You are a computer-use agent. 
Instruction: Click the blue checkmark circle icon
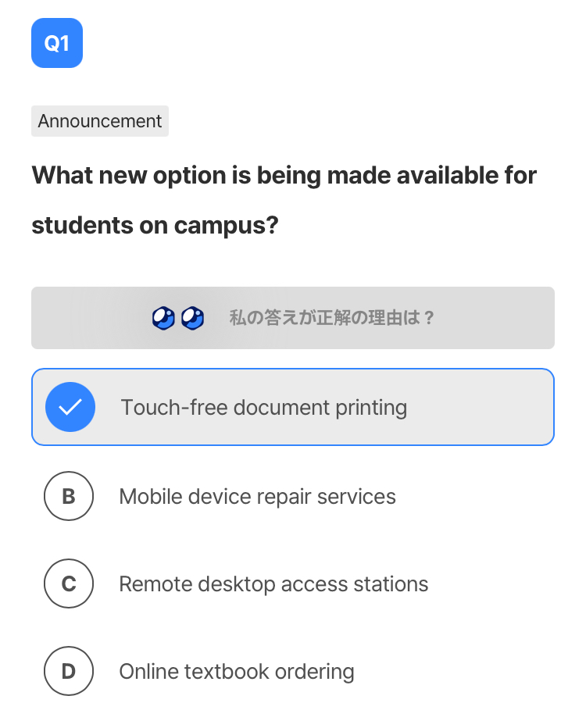tap(70, 407)
